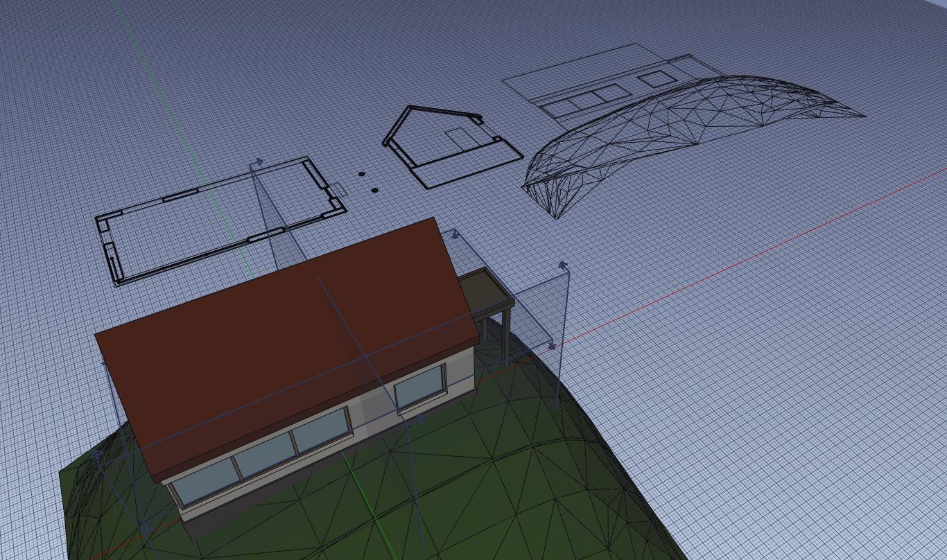Image resolution: width=947 pixels, height=560 pixels.
Task: Click the section plane arrow marker right of the porch
Action: tap(563, 265)
